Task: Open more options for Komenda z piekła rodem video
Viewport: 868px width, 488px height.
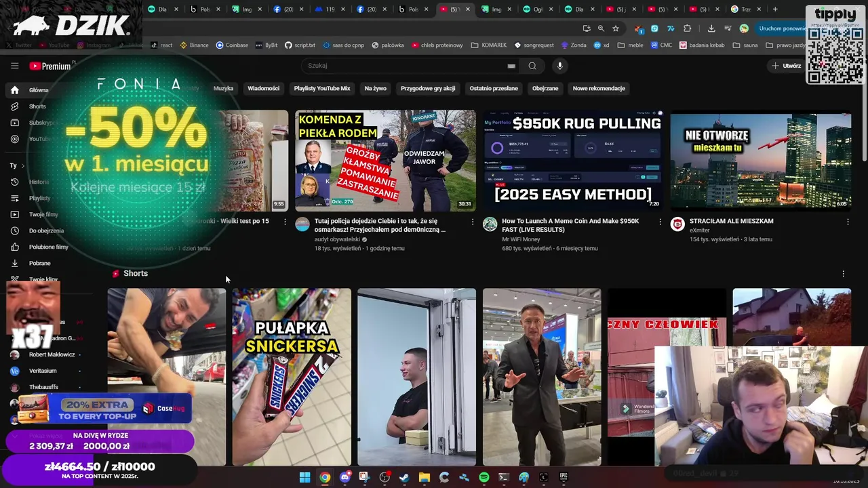Action: point(473,222)
